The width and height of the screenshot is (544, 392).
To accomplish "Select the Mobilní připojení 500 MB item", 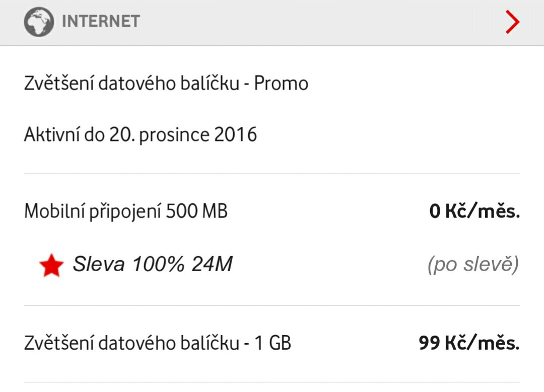I will click(126, 211).
